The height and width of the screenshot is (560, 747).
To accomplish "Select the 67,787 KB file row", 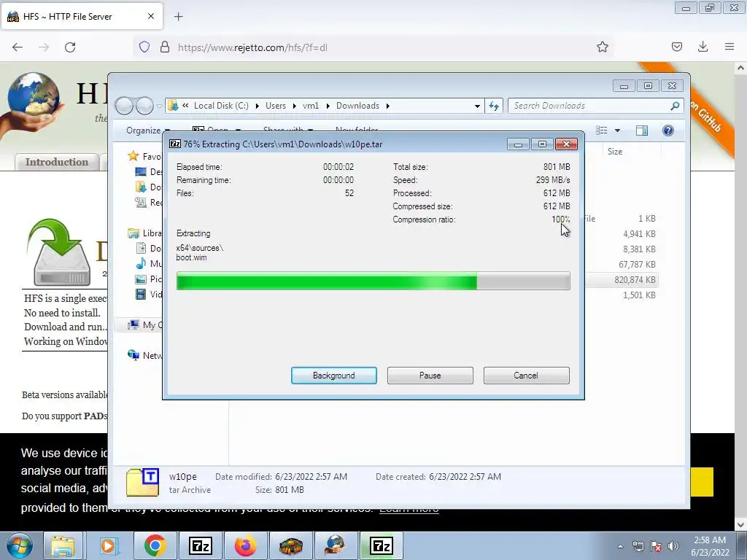I will pos(622,264).
